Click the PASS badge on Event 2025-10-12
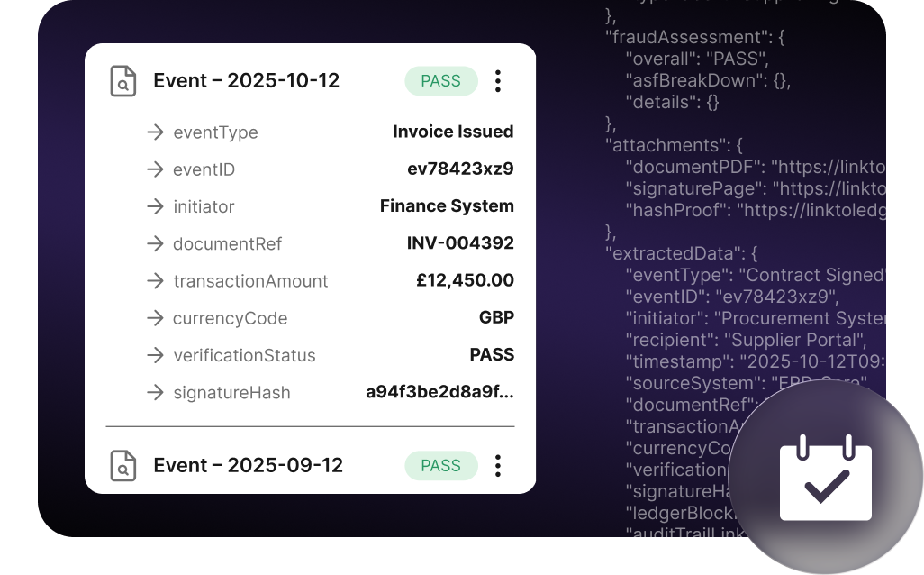This screenshot has width=924, height=575. tap(440, 81)
